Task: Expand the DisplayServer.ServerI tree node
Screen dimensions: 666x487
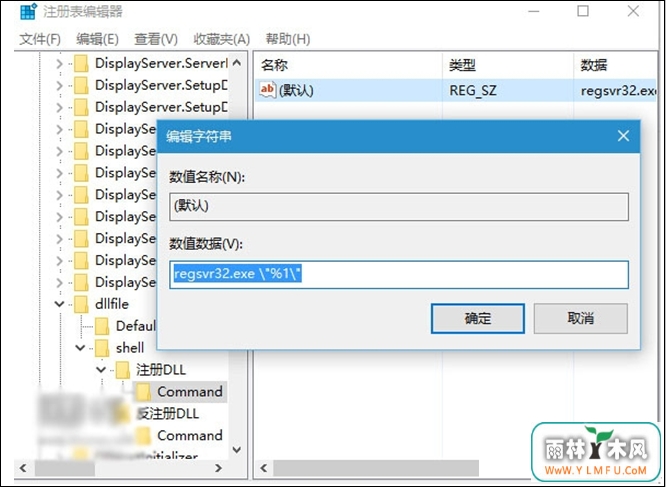Action: (x=59, y=64)
